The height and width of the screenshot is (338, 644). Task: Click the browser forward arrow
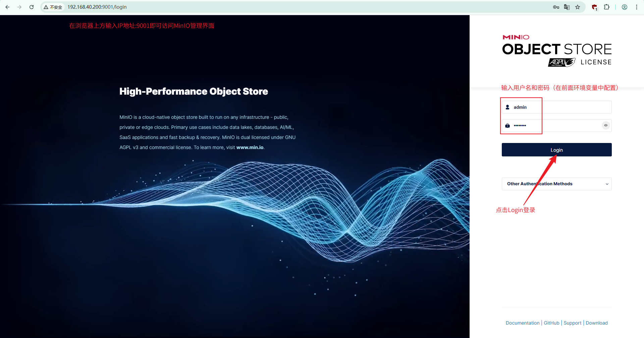point(19,7)
